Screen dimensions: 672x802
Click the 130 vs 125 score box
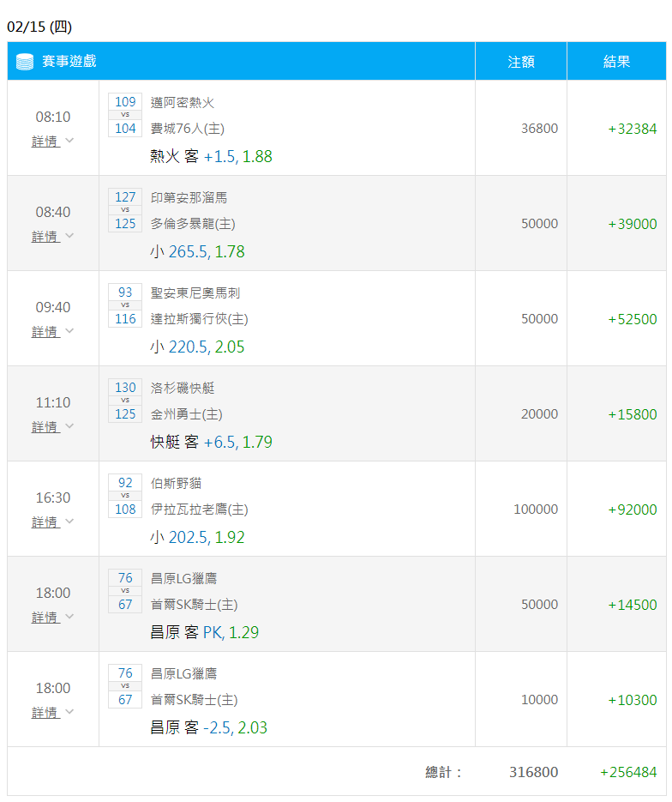point(125,401)
